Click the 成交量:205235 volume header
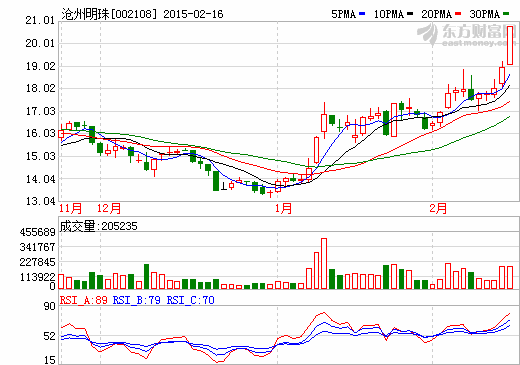Viewport: 520px width, 365px height. (x=98, y=226)
